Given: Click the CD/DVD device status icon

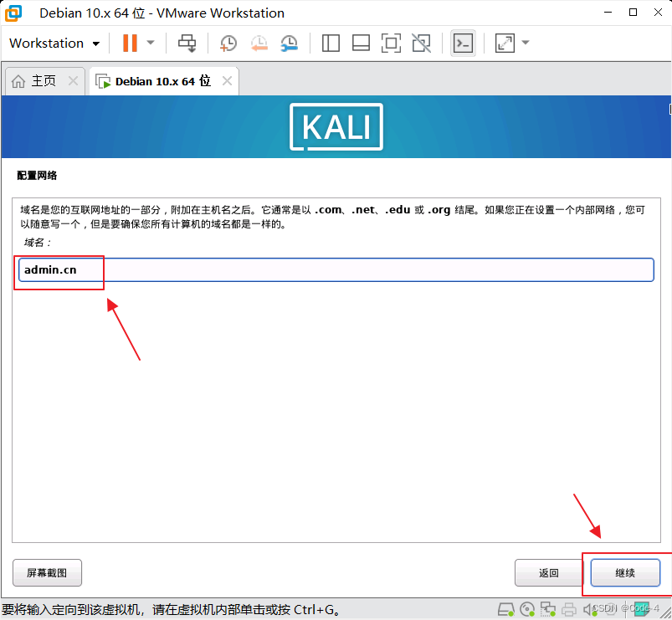Looking at the screenshot, I should coord(527,609).
